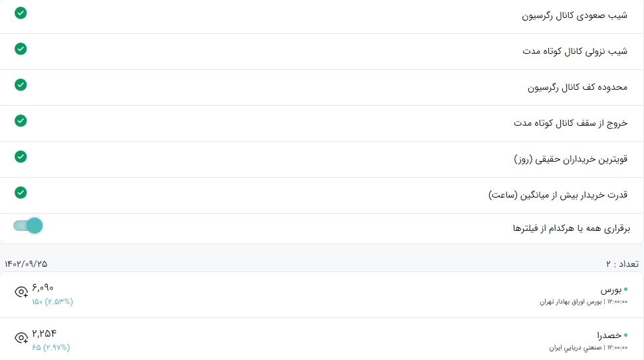Add بورس to watchlist via eye icon
This screenshot has height=360, width=644.
pyautogui.click(x=21, y=292)
